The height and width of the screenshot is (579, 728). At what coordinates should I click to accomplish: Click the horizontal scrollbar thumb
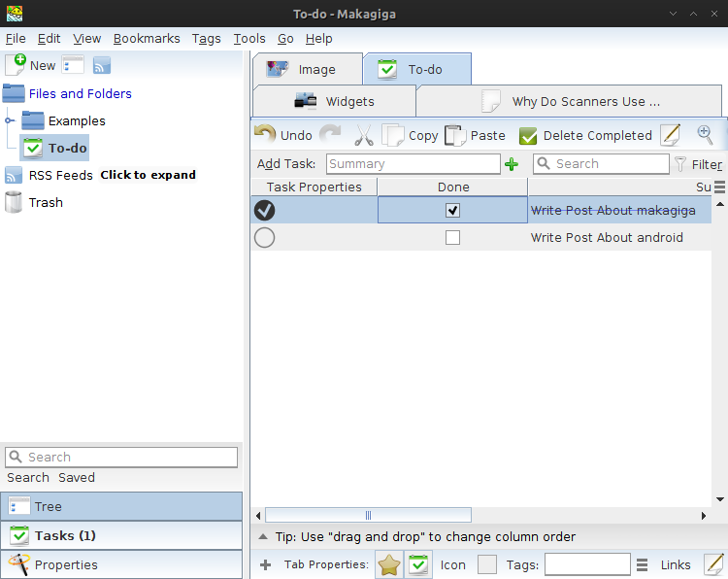(x=368, y=515)
